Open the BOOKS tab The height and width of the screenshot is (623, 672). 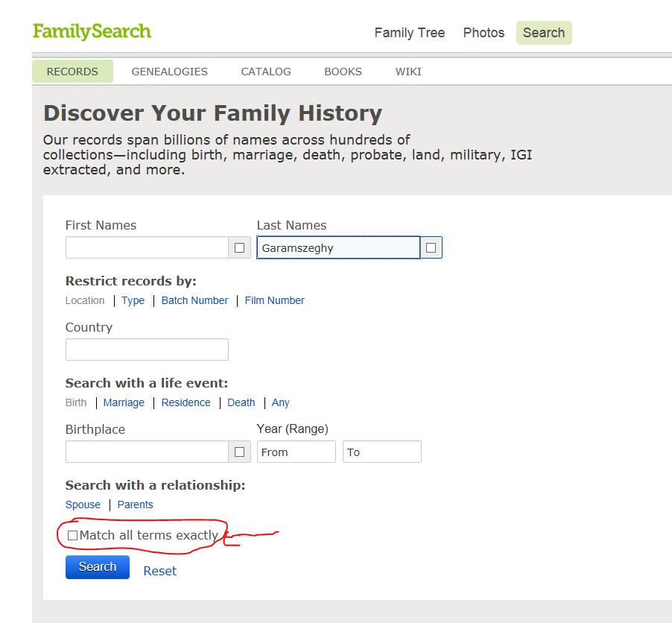343,72
